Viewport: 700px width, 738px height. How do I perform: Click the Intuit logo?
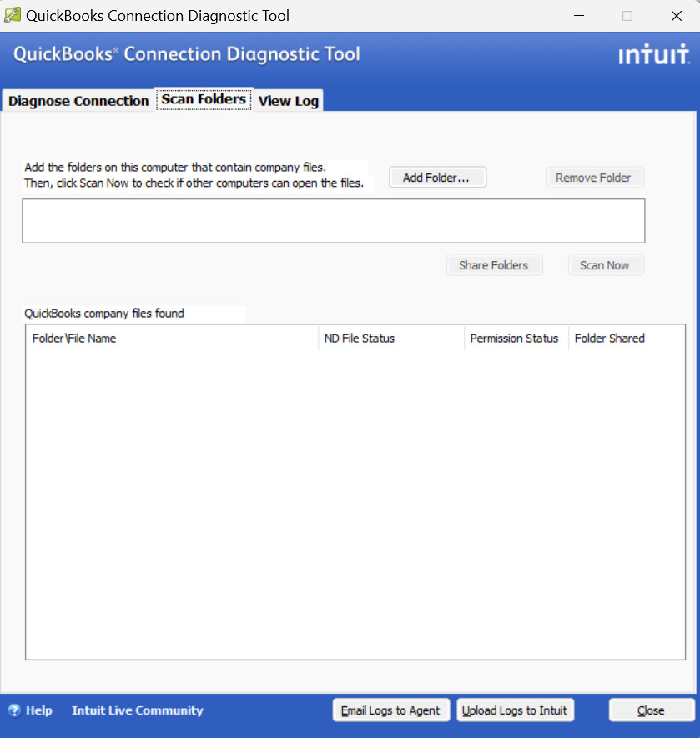click(654, 53)
